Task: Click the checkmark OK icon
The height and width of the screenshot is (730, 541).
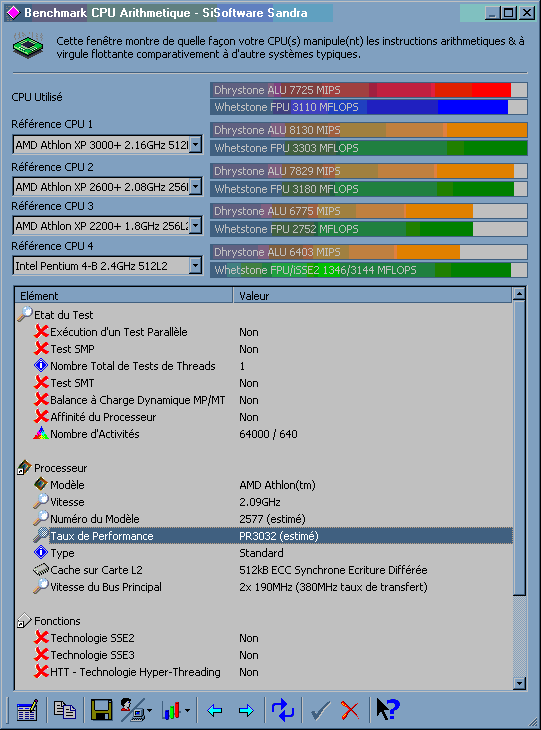Action: point(320,710)
